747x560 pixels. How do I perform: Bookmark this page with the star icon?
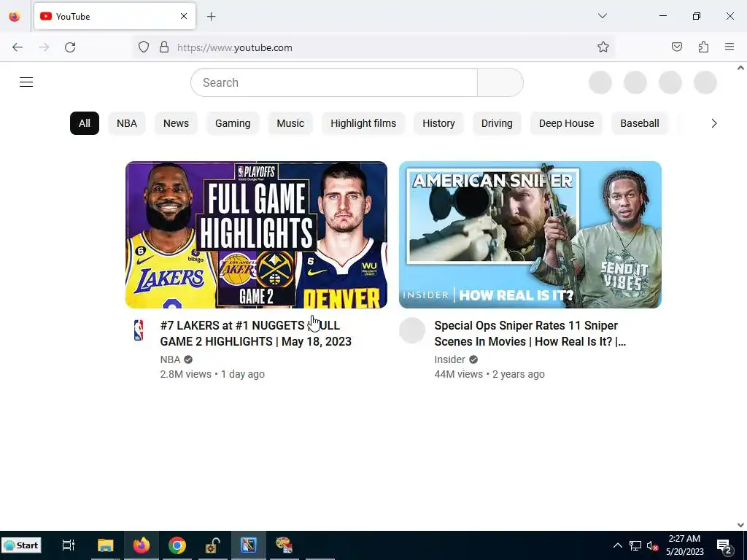click(x=603, y=47)
